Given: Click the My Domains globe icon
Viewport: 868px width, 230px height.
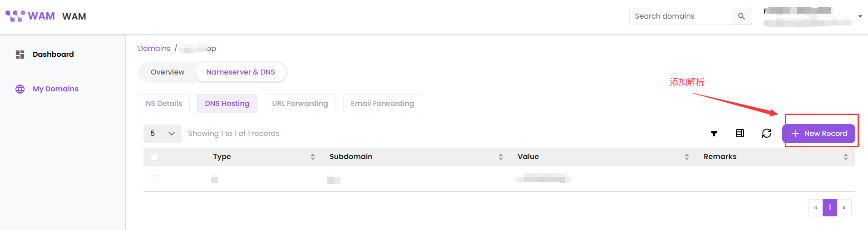Looking at the screenshot, I should click(x=20, y=89).
